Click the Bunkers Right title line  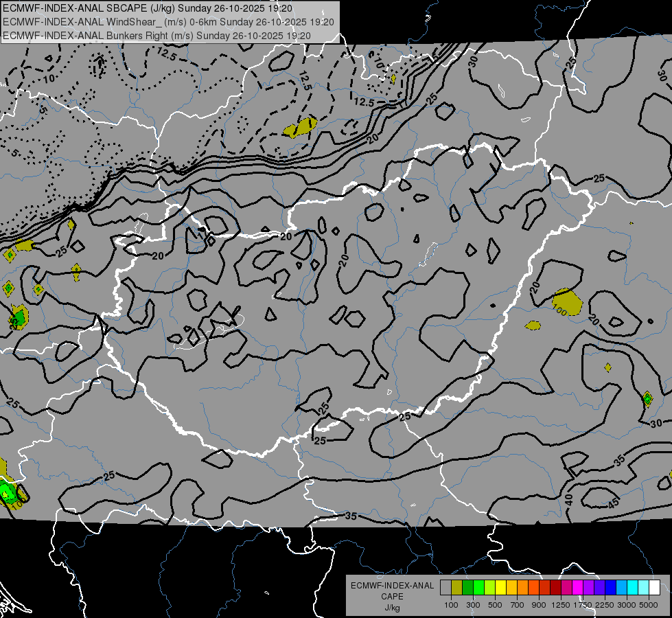click(157, 36)
